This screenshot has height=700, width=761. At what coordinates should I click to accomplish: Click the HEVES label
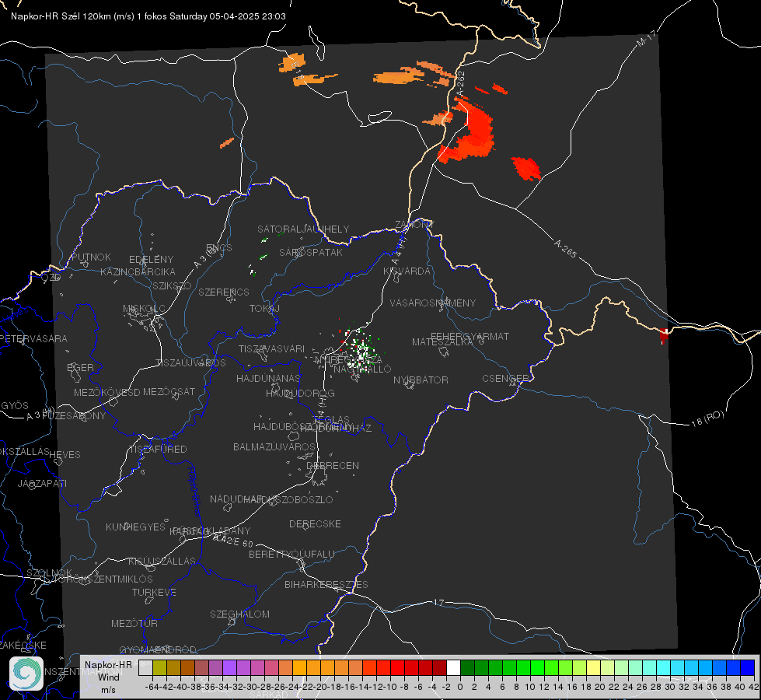(x=65, y=455)
